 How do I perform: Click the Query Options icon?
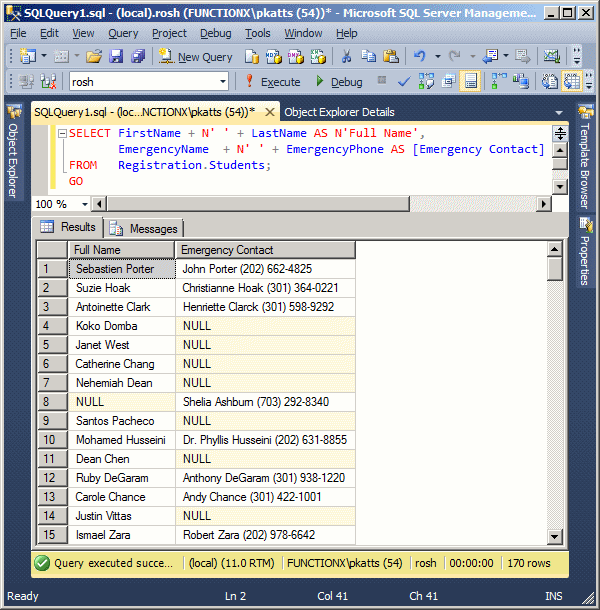pyautogui.click(x=448, y=82)
